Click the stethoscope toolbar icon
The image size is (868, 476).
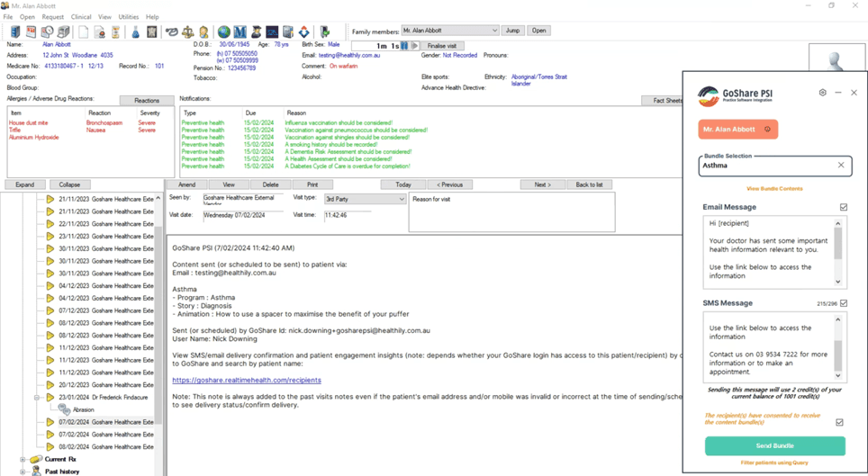coord(172,31)
